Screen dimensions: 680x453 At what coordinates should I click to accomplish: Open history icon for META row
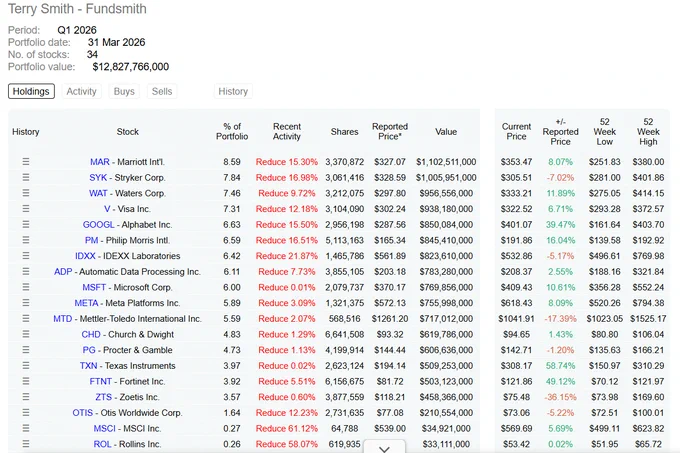click(x=26, y=303)
